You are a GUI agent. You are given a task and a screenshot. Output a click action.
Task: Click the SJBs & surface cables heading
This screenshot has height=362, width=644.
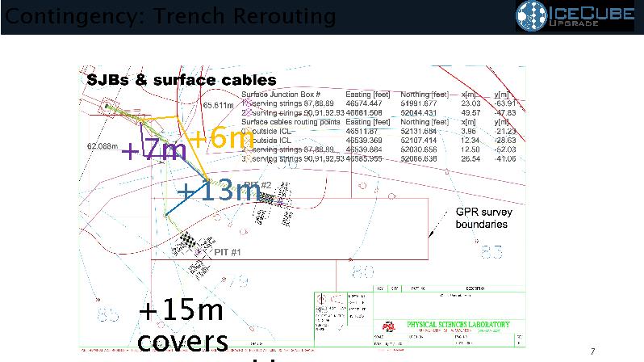pyautogui.click(x=182, y=80)
